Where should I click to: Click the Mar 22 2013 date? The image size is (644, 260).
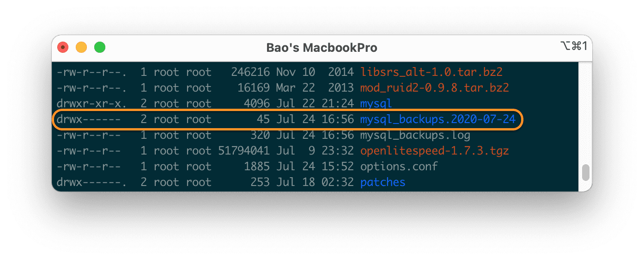(315, 88)
